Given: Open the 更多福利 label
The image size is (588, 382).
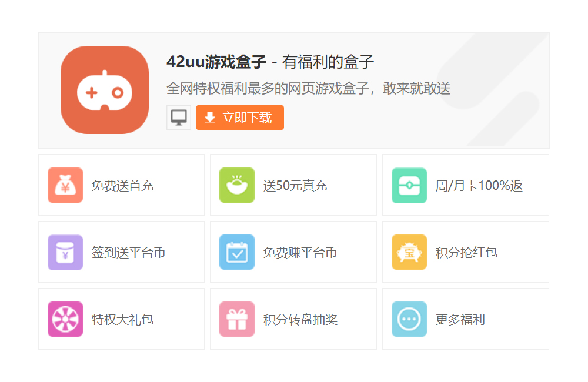Looking at the screenshot, I should click(x=460, y=320).
